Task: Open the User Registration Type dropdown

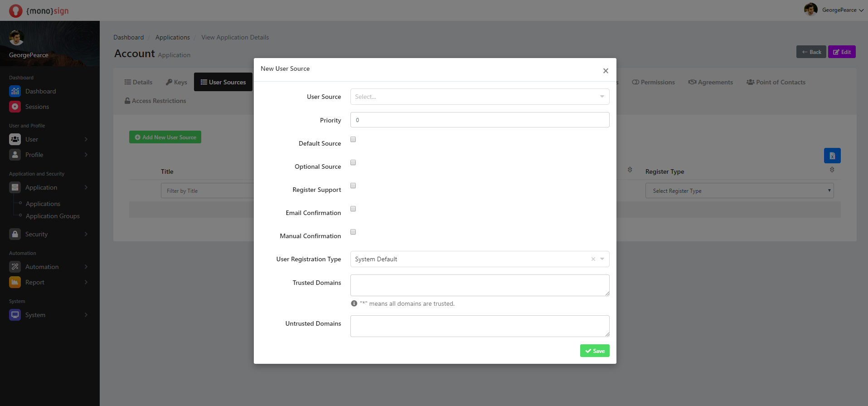Action: pos(480,259)
